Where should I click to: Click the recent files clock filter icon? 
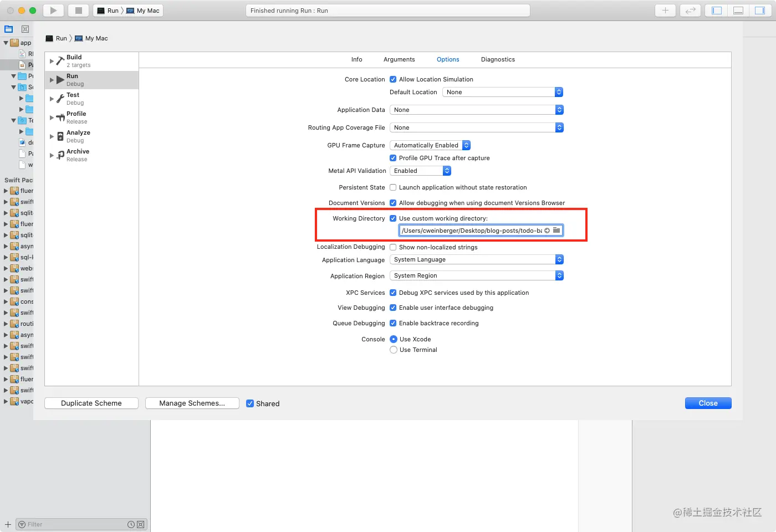131,524
